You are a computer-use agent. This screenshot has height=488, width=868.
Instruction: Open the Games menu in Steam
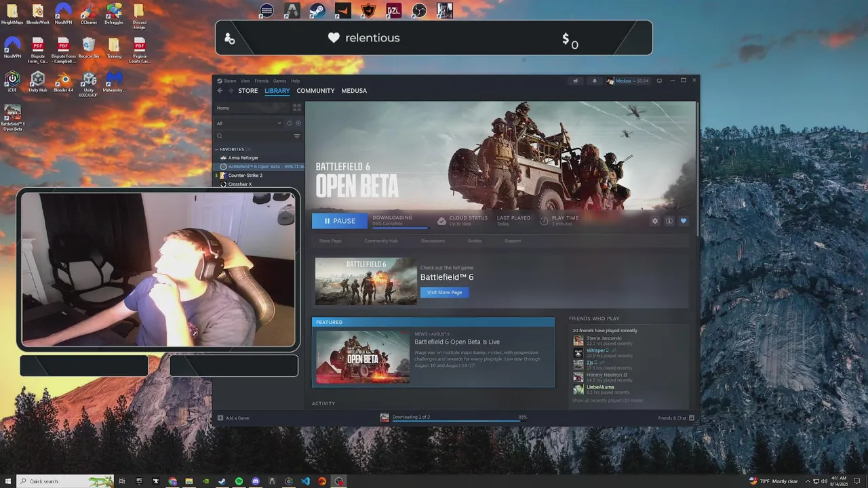point(279,81)
